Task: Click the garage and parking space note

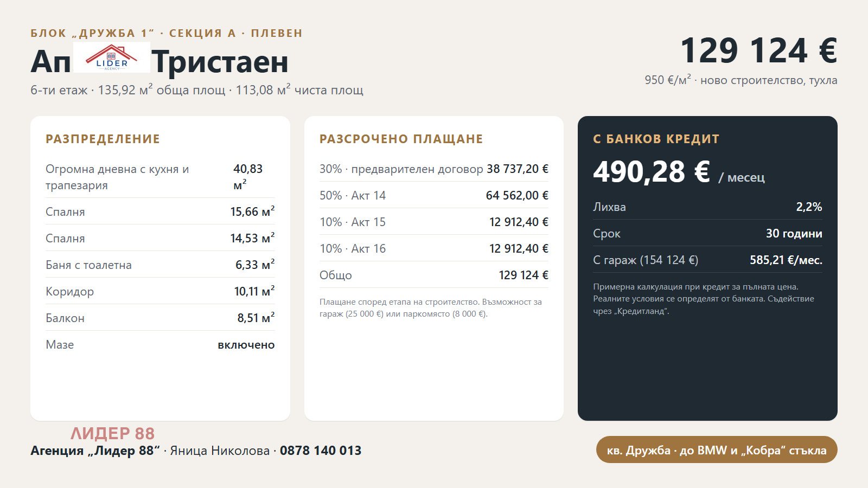Action: pyautogui.click(x=431, y=307)
